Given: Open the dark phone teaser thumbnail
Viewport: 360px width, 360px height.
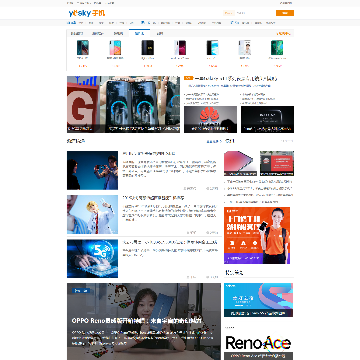Looking at the screenshot, I should pos(267,119).
